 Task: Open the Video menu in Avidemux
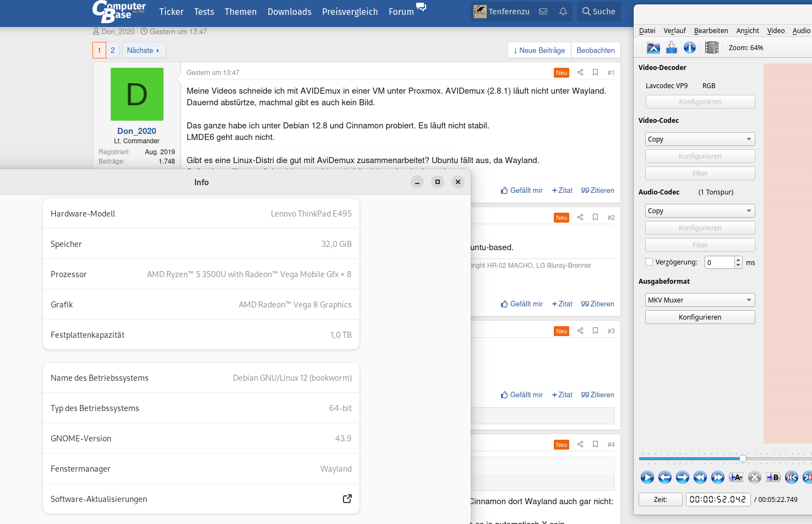(x=776, y=31)
